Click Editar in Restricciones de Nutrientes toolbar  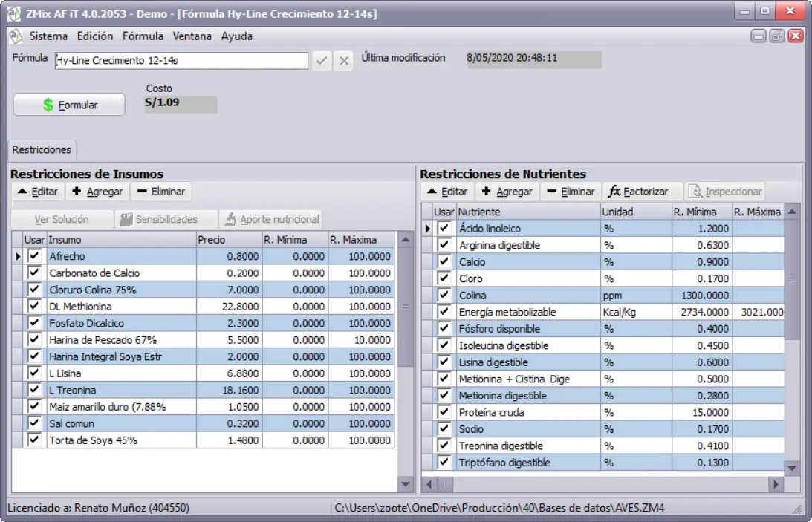pos(447,192)
